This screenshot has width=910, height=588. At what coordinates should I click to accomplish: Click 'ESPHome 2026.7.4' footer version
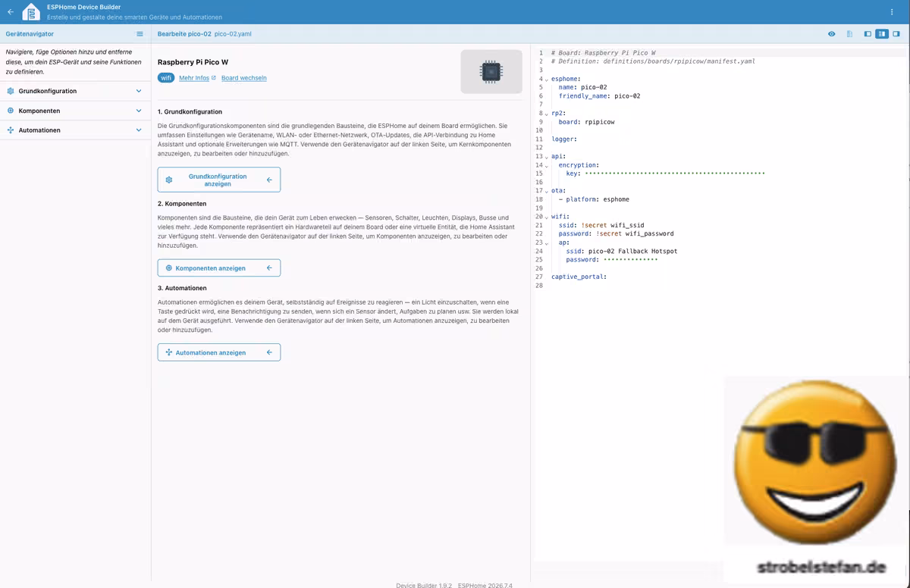[485, 585]
